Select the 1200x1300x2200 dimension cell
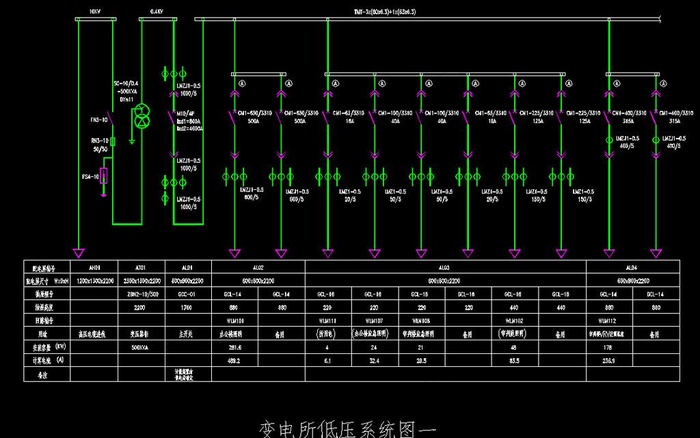 94,281
